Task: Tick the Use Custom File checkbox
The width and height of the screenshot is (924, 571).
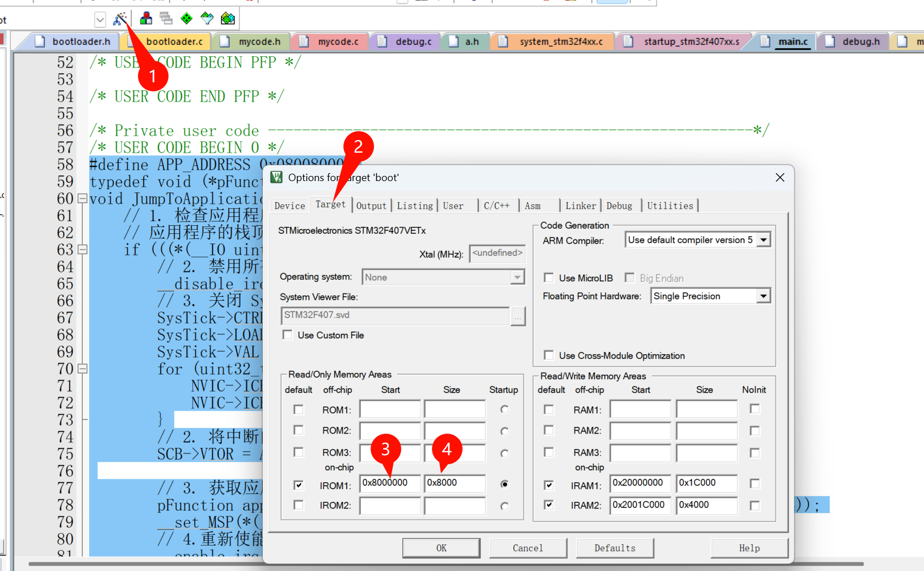Action: point(288,335)
